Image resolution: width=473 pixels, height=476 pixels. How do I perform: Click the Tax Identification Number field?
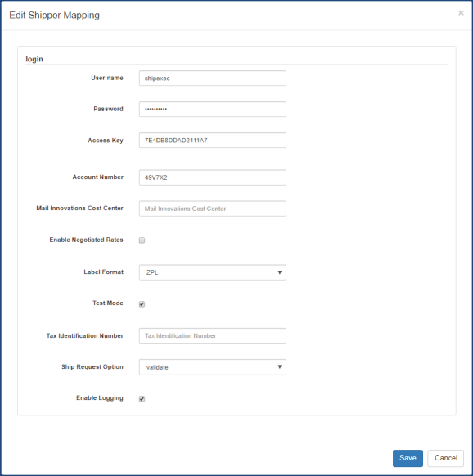(212, 336)
